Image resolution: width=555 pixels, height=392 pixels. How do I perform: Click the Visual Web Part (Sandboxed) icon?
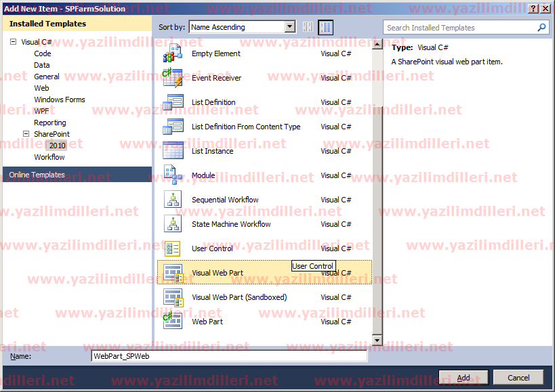pyautogui.click(x=173, y=297)
